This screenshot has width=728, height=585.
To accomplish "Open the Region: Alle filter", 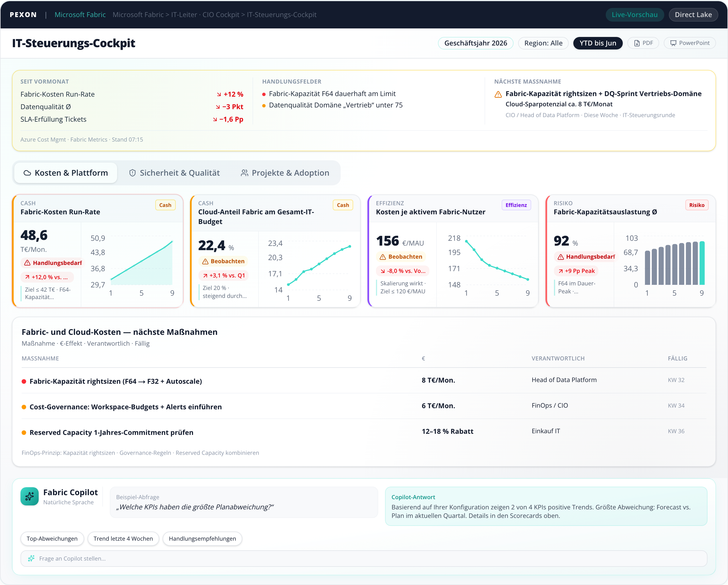I will [x=543, y=43].
